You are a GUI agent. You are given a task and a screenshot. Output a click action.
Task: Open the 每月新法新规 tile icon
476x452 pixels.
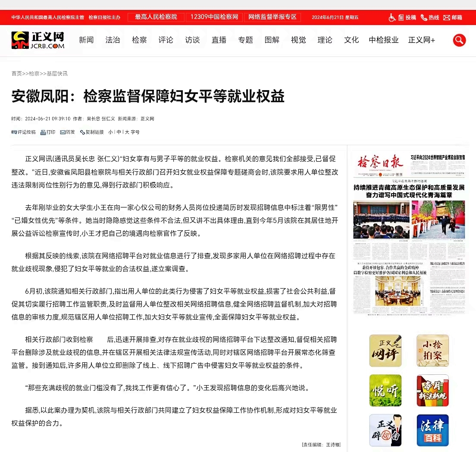(x=432, y=391)
